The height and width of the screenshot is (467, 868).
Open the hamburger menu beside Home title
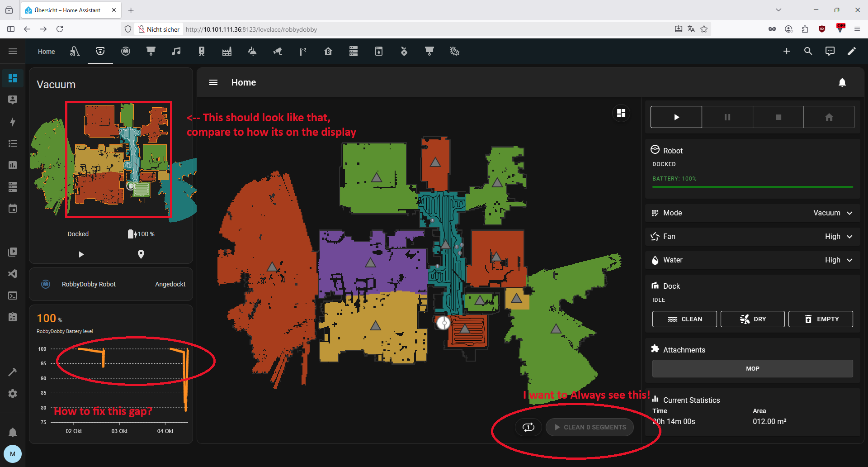pyautogui.click(x=213, y=82)
